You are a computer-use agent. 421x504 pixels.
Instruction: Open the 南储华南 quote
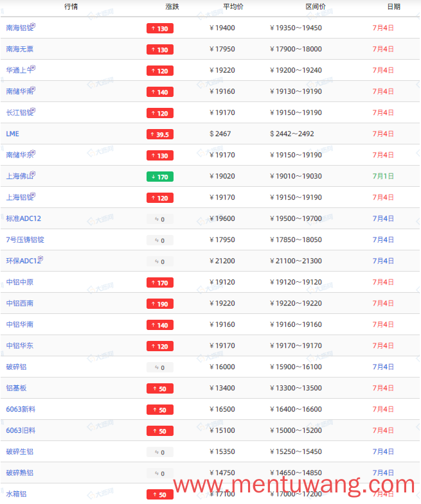[20, 92]
